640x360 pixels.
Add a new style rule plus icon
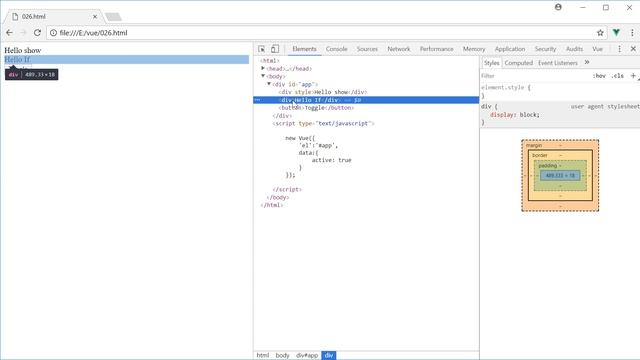tap(633, 76)
